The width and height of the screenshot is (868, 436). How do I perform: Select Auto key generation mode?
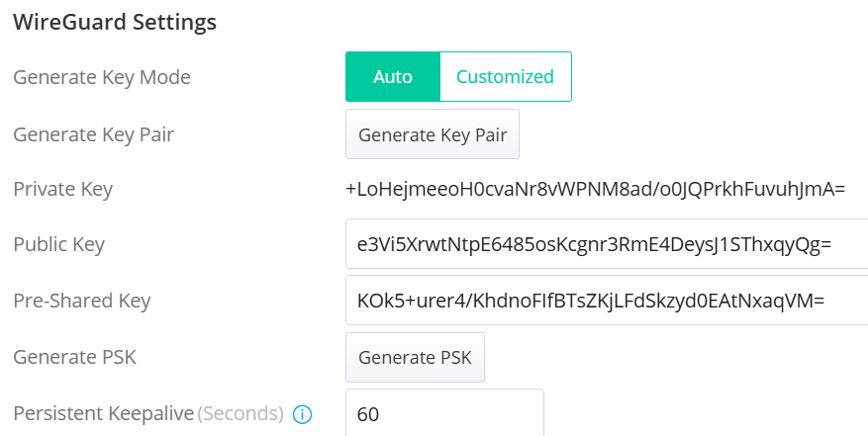[x=392, y=77]
